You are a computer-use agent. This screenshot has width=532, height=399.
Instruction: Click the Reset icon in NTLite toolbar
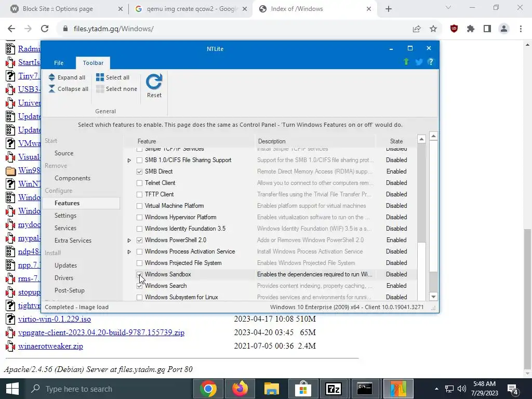[x=154, y=82]
